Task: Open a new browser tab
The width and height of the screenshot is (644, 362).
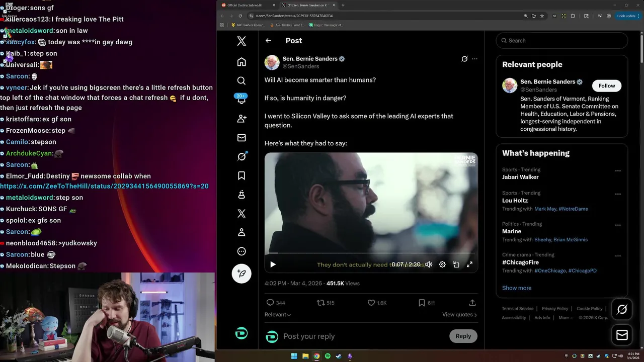Action: point(343,5)
